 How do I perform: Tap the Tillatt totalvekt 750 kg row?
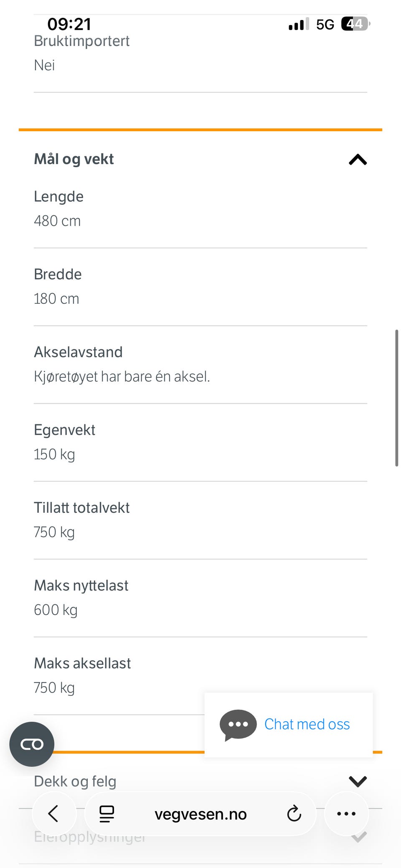200,520
